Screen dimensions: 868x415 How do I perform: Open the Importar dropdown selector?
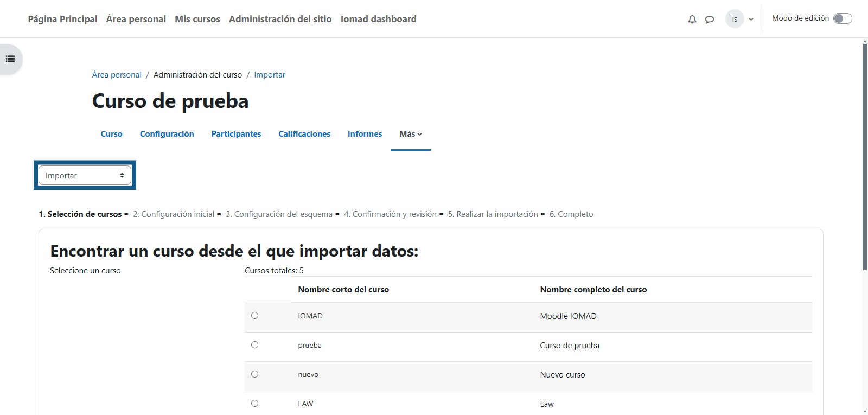pos(85,175)
